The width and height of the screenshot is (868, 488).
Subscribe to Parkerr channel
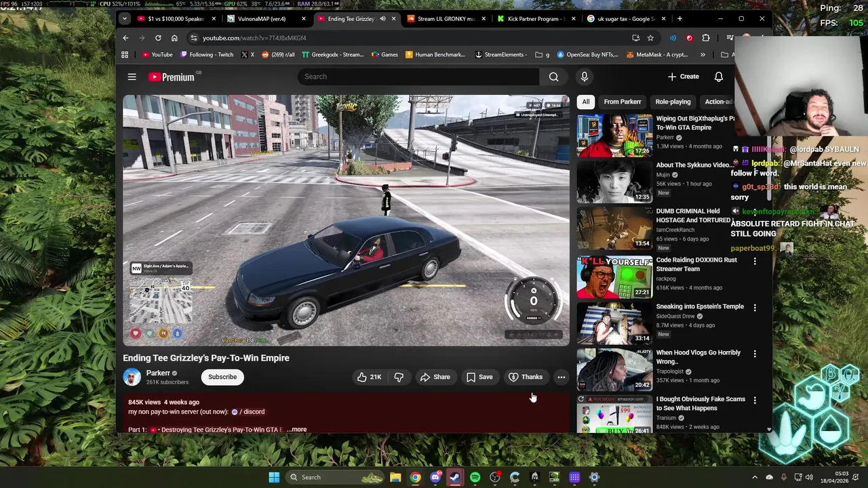tap(222, 377)
